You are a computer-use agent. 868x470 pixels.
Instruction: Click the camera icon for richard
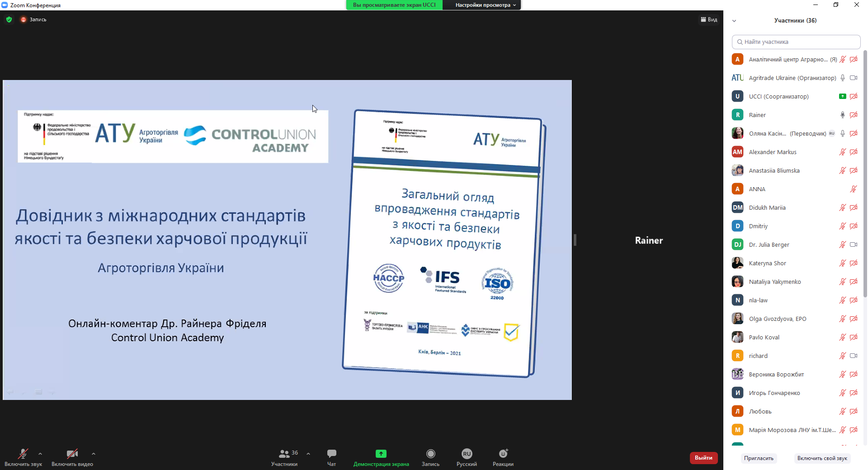coord(854,356)
